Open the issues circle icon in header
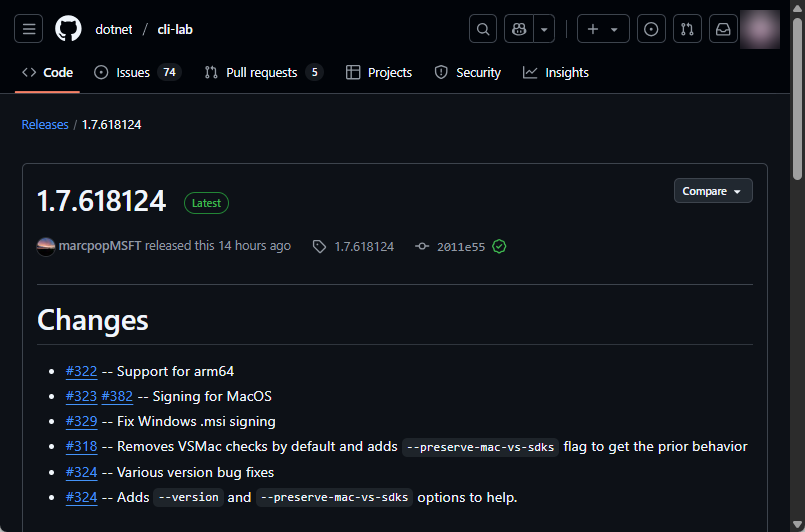 point(651,29)
